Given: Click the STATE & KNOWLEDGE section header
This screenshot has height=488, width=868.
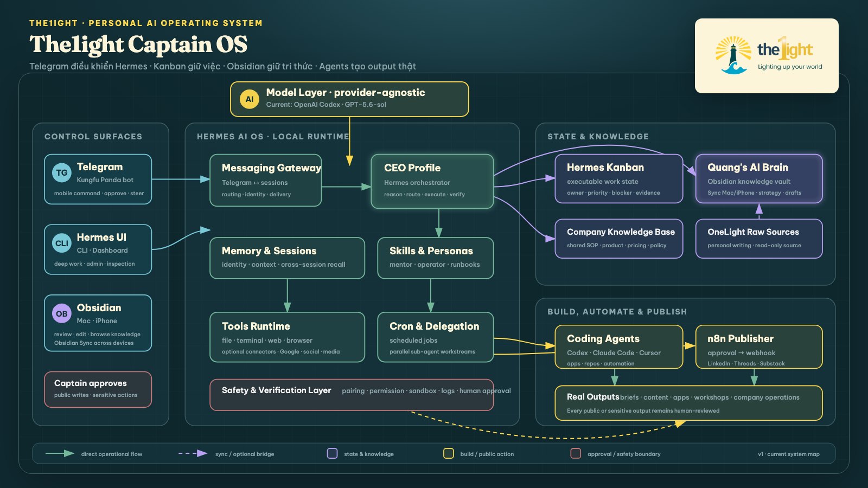Looking at the screenshot, I should 598,137.
